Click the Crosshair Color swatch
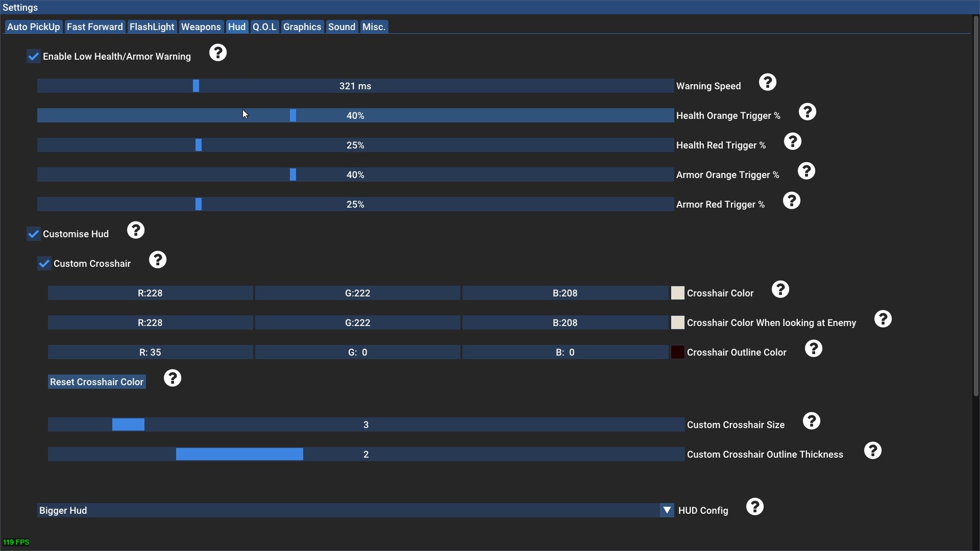Screen dimensions: 980x551 [x=677, y=293]
